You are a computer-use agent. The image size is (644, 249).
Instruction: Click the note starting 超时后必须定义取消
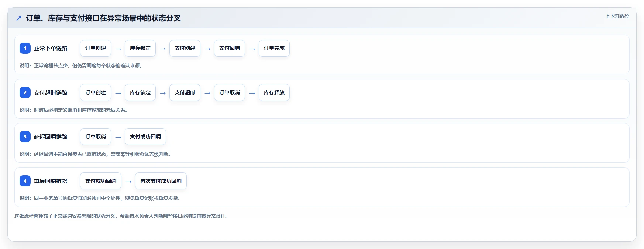74,110
